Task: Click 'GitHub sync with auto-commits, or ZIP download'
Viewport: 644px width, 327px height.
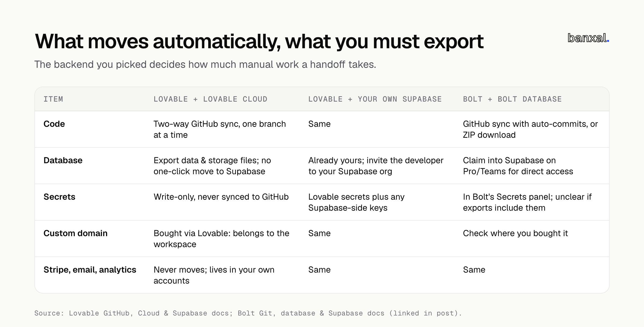Action: 530,129
